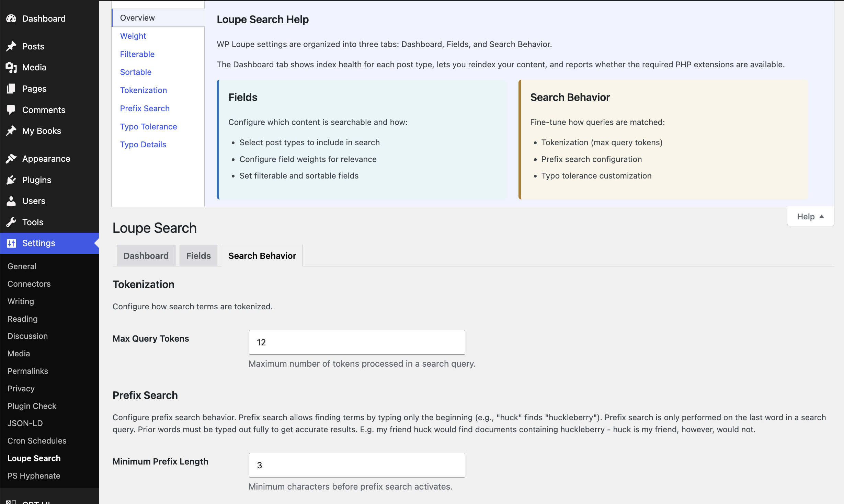Viewport: 844px width, 504px height.
Task: Click the Tools wrench icon
Action: pyautogui.click(x=11, y=222)
